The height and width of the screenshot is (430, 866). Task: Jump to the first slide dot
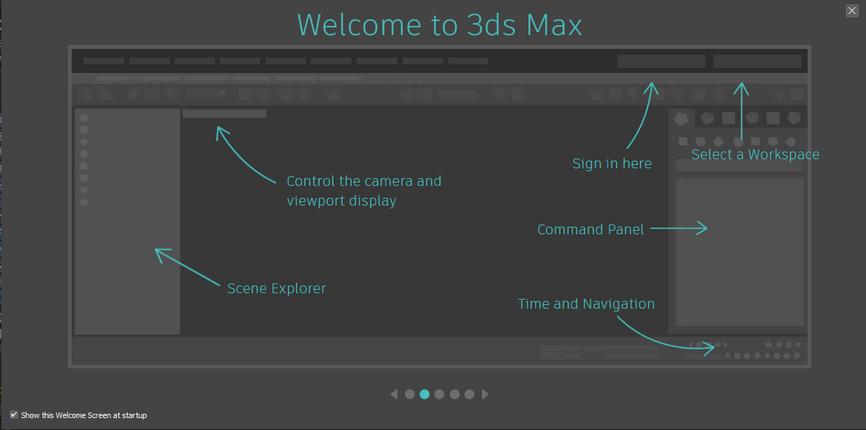point(409,394)
